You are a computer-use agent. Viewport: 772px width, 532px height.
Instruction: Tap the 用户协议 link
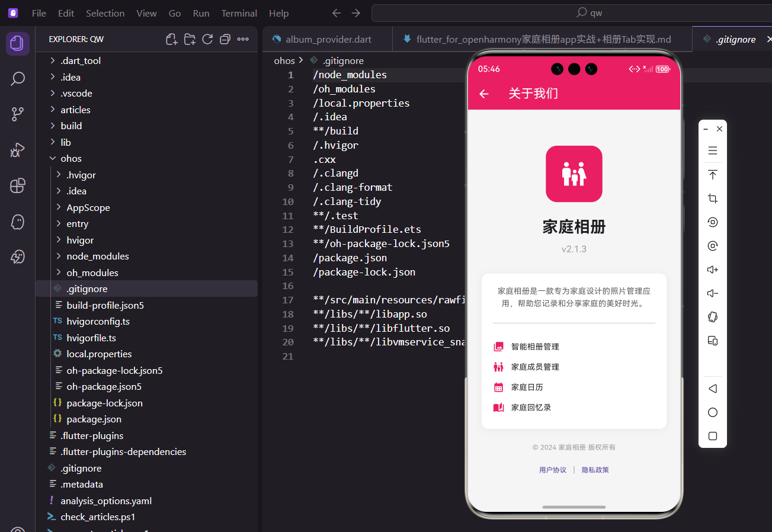553,470
